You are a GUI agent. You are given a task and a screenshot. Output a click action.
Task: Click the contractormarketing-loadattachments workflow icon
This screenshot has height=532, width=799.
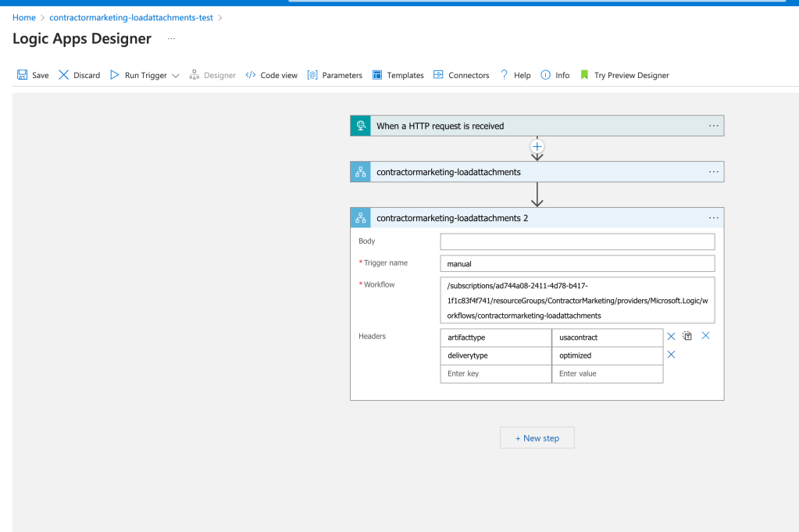tap(360, 172)
